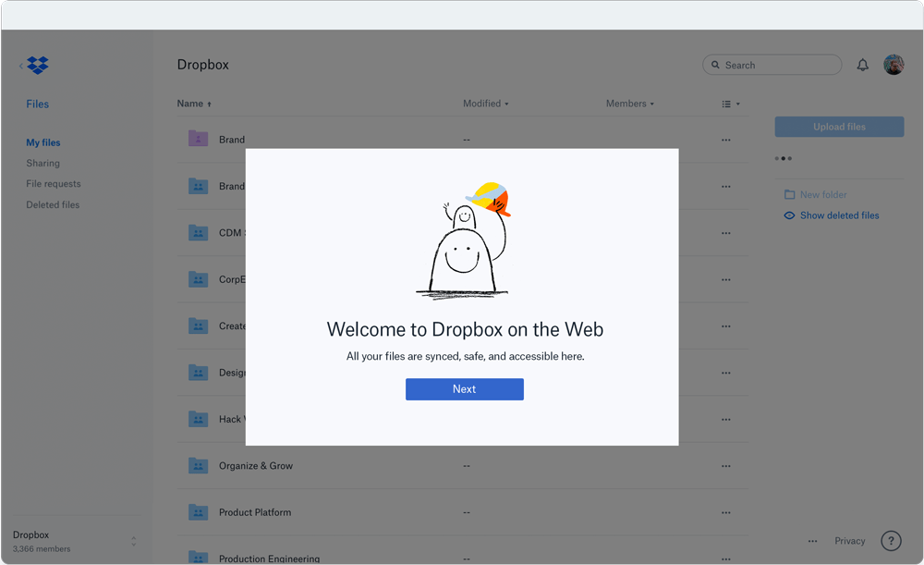Click the Upload files button
The image size is (924, 565).
coord(839,127)
